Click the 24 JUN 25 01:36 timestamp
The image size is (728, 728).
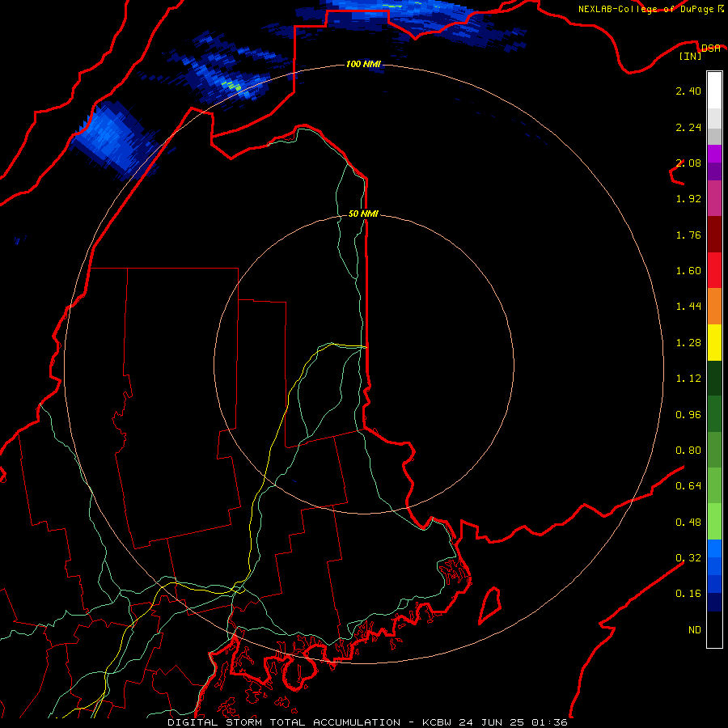pos(513,722)
